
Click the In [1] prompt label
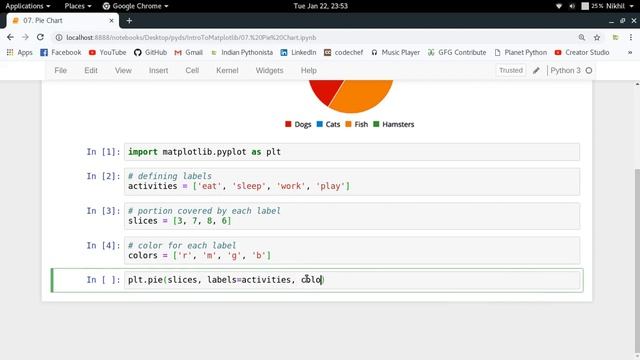(103, 152)
